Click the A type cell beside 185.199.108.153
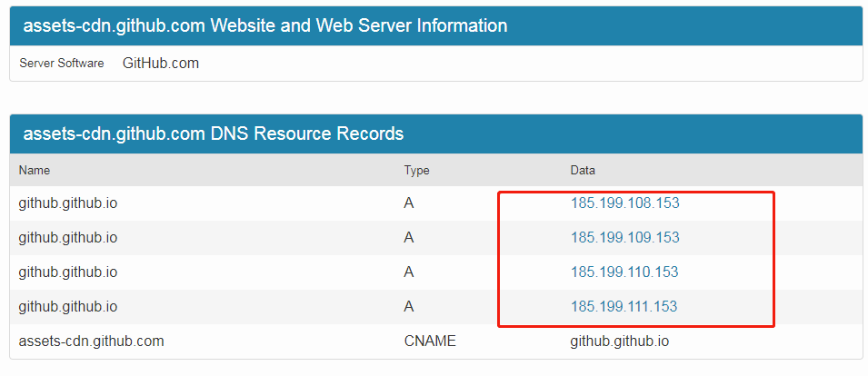Screen dimensions: 868x376 pyautogui.click(x=409, y=203)
